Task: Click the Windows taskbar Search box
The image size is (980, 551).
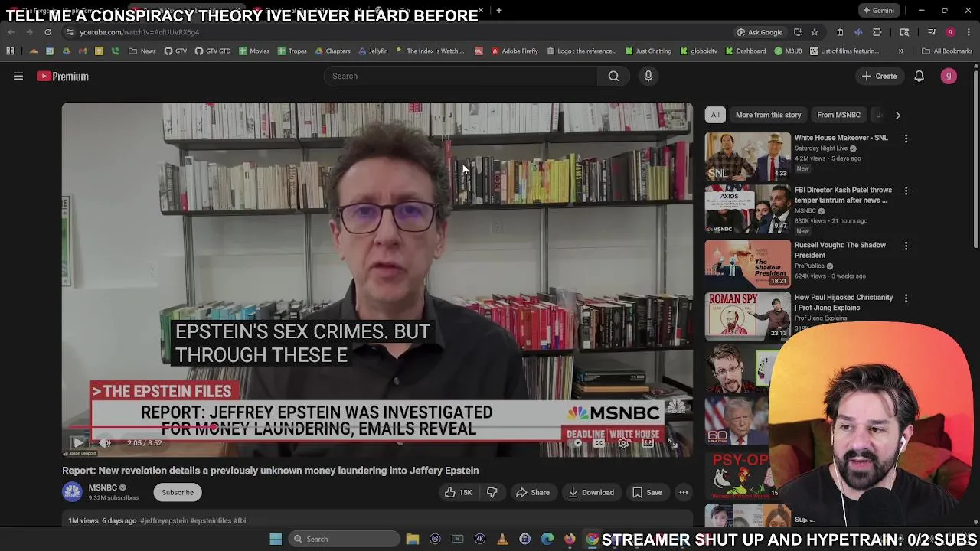Action: click(344, 539)
